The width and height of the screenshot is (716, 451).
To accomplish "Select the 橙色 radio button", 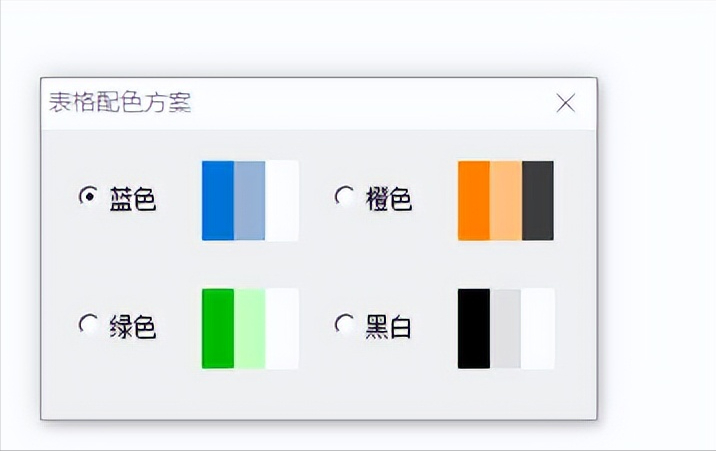I will tap(345, 196).
